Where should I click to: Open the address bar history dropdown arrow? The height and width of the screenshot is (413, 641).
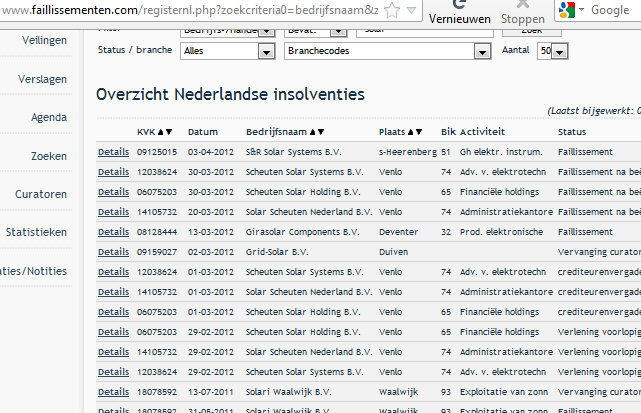coord(411,10)
